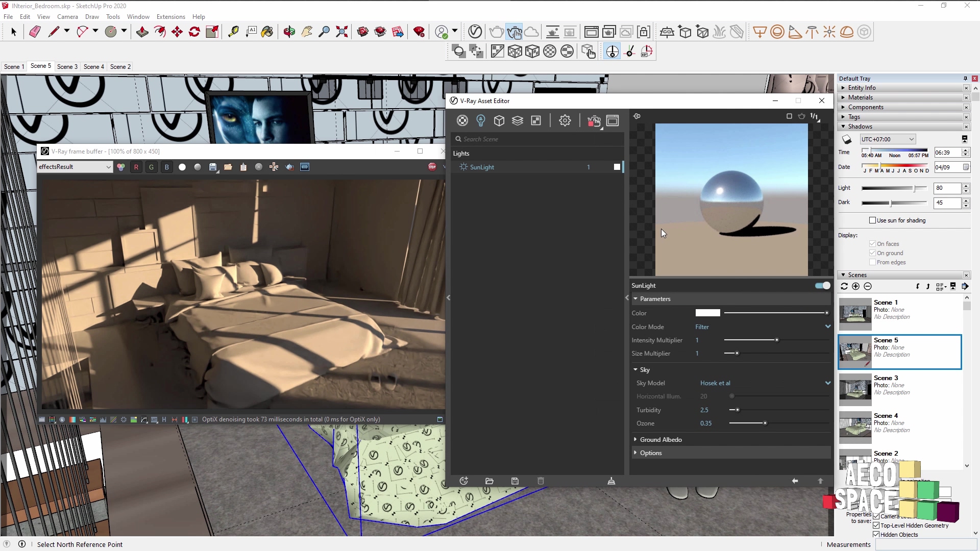980x551 pixels.
Task: Pick the Push/Pull tool
Action: (142, 32)
